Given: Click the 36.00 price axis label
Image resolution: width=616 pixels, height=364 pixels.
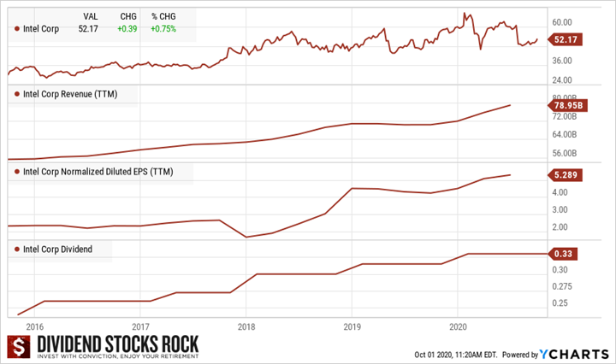Looking at the screenshot, I should tap(562, 61).
